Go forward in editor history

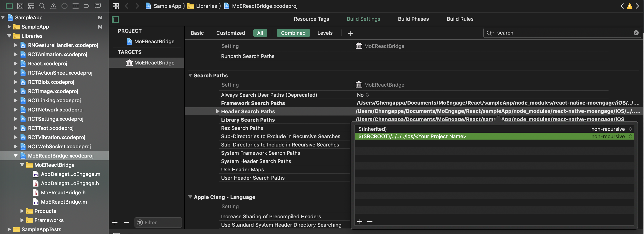137,6
